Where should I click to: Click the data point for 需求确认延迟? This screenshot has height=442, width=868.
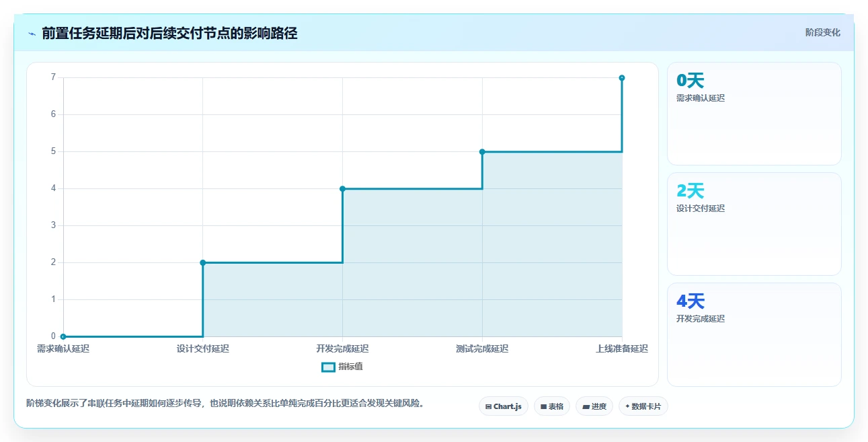(x=63, y=336)
